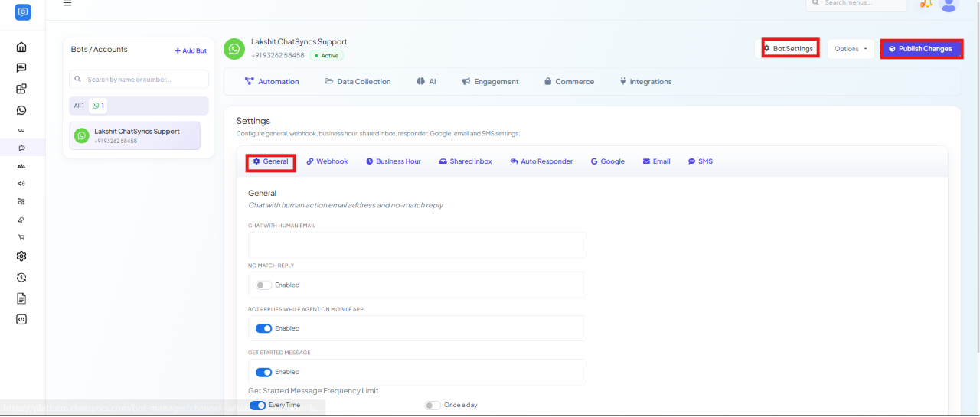Open the Automation tab
980x417 pixels.
coord(272,81)
